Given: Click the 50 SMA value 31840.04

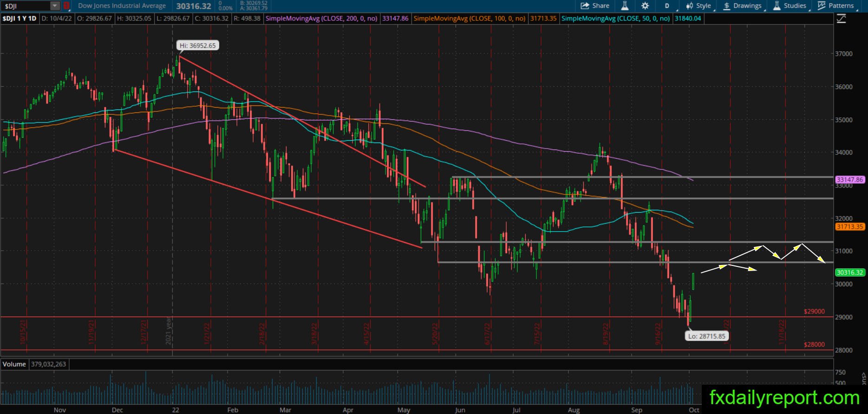Looking at the screenshot, I should coord(688,19).
